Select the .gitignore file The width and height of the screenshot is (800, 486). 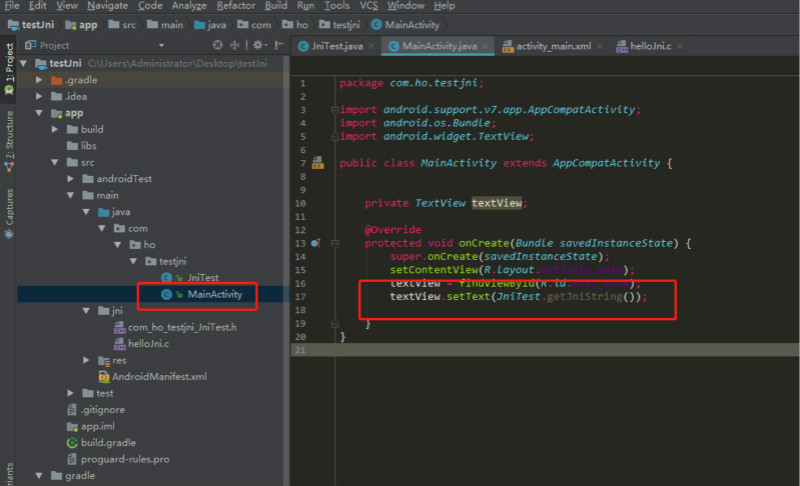tap(96, 410)
